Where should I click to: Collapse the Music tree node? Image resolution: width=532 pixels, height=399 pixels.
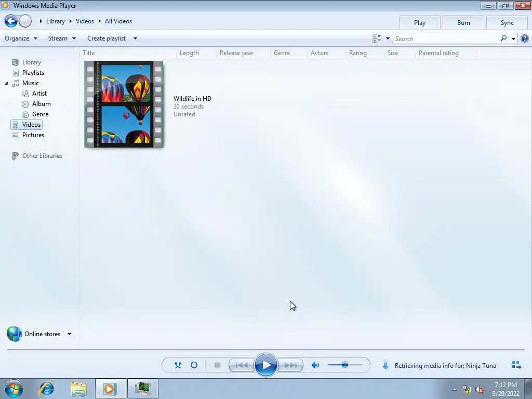pos(6,83)
